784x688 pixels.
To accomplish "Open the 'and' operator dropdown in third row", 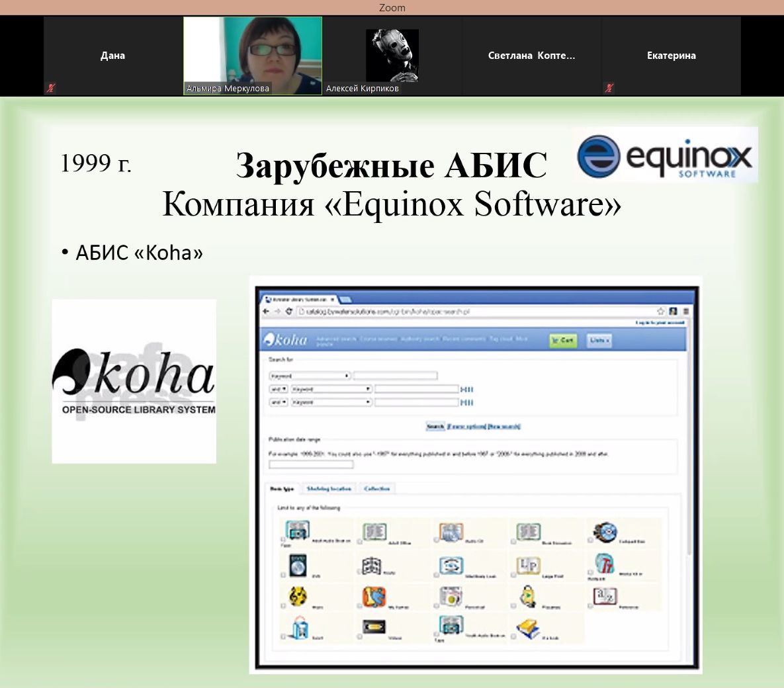I will 279,402.
